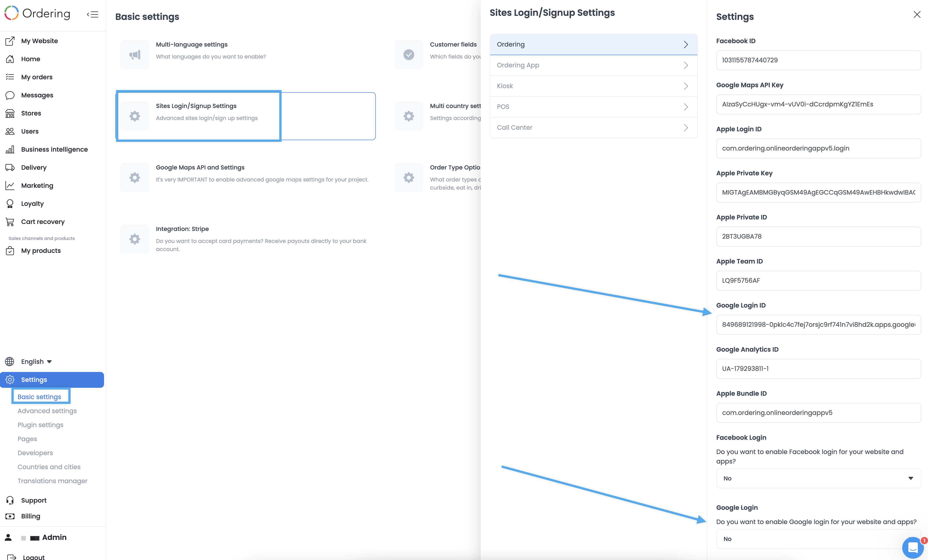Click the Loyalty award icon
This screenshot has width=928, height=560.
10,204
